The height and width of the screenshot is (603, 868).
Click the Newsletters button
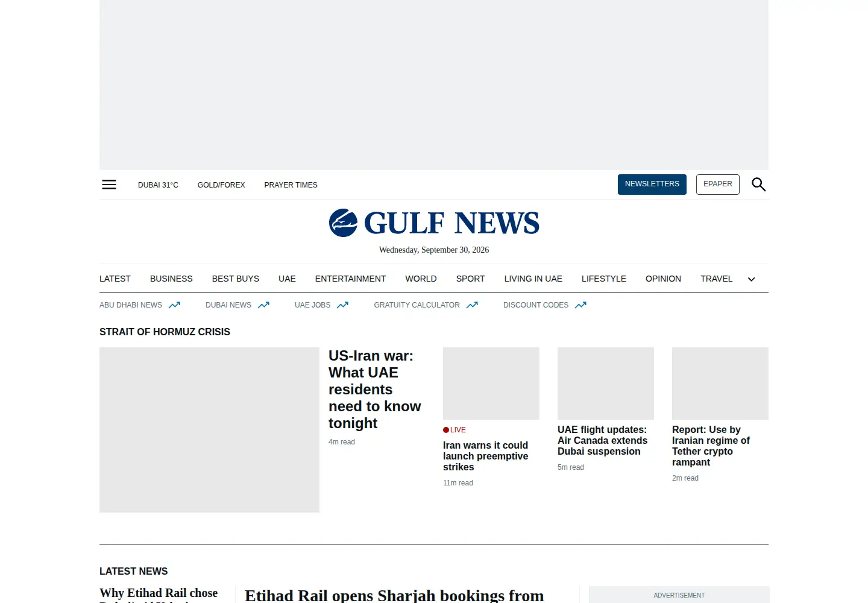652,185
